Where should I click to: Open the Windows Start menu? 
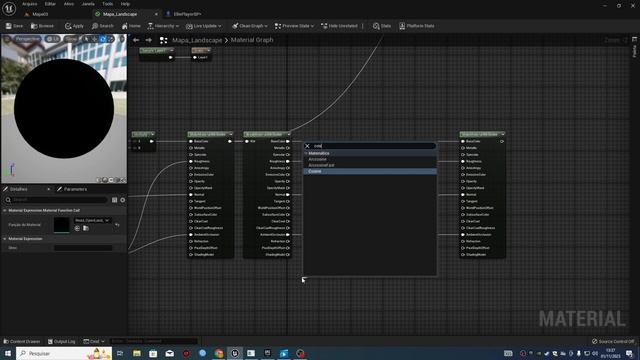7,353
